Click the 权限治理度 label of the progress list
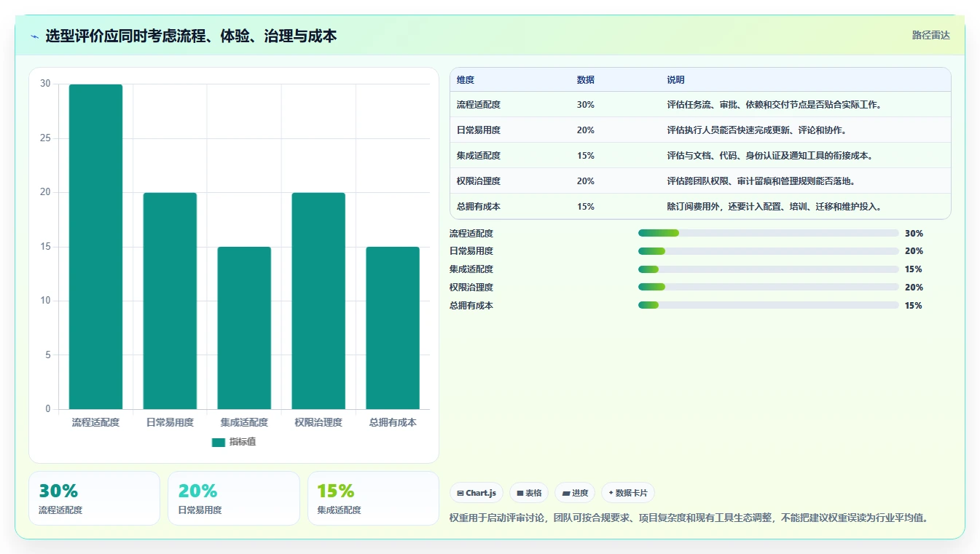Viewport: 980px width, 554px height. (471, 288)
